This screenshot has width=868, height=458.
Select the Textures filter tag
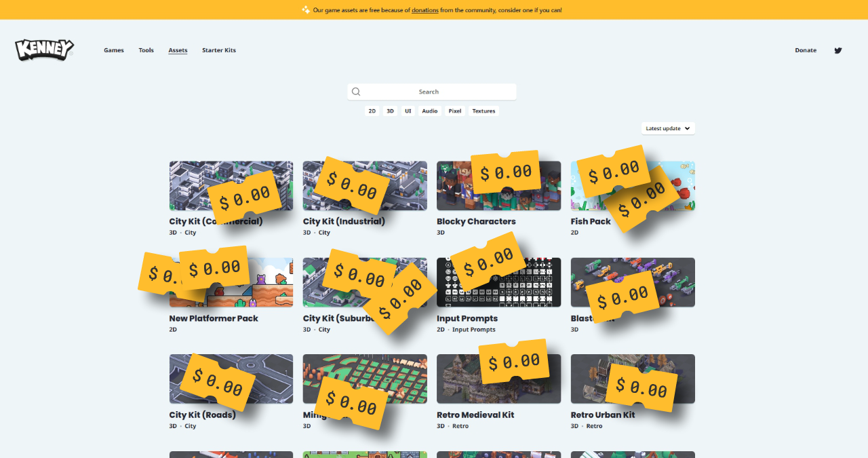[x=484, y=111]
